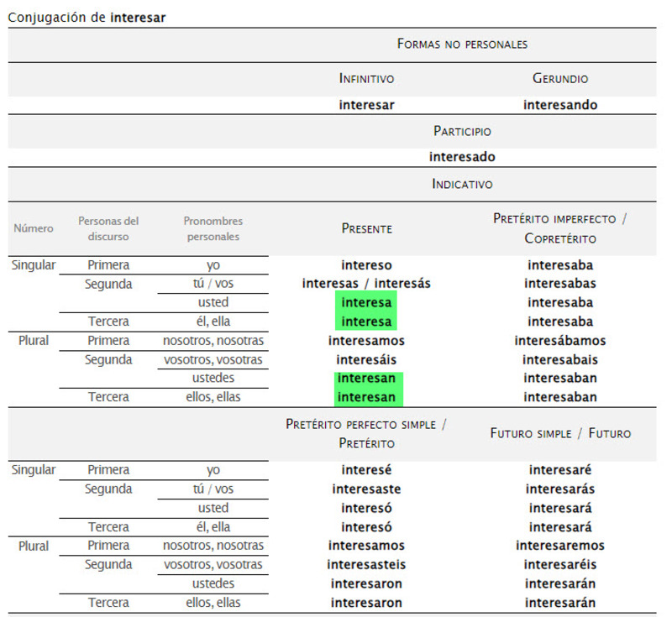This screenshot has width=672, height=617.
Task: Click the participle "interesado"
Action: pyautogui.click(x=462, y=157)
